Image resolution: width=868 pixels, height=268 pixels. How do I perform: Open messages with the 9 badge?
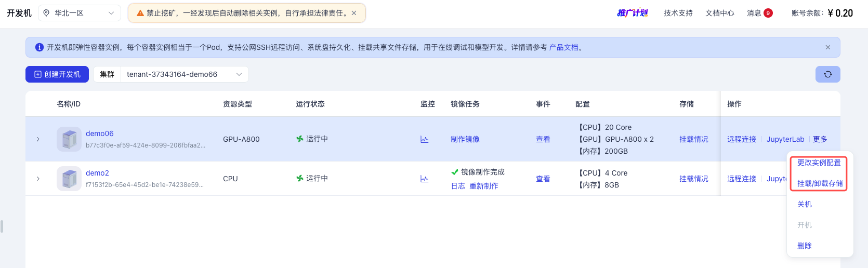tap(759, 13)
